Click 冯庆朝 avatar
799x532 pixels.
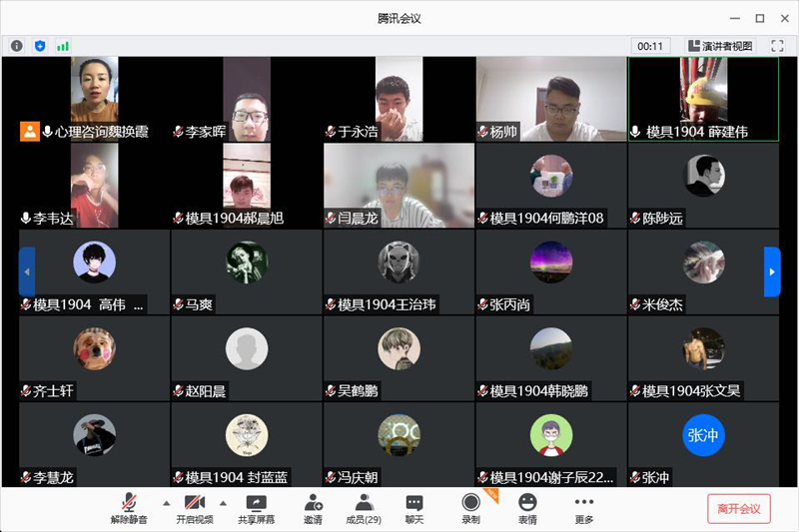pos(399,435)
